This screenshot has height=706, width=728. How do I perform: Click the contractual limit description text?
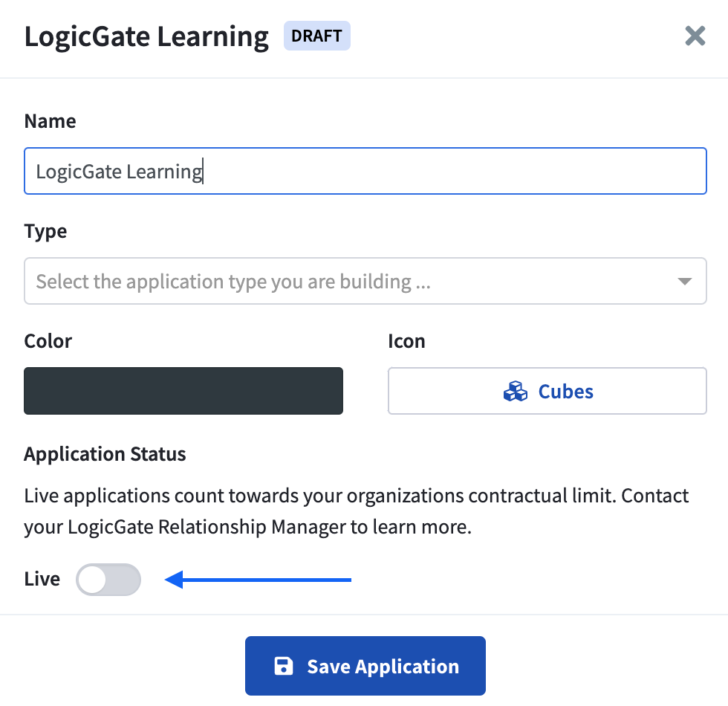(x=357, y=511)
